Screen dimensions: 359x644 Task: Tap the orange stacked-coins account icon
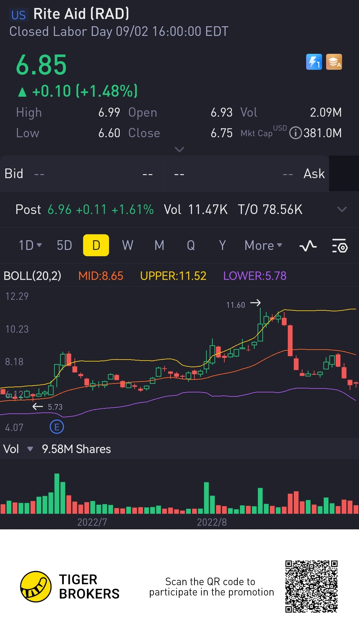(x=334, y=62)
